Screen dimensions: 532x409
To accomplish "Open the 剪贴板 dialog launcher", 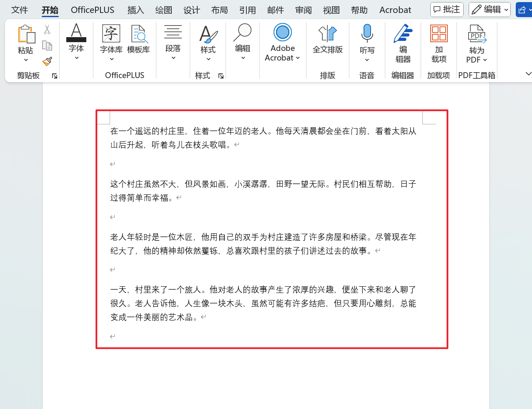I will (54, 76).
